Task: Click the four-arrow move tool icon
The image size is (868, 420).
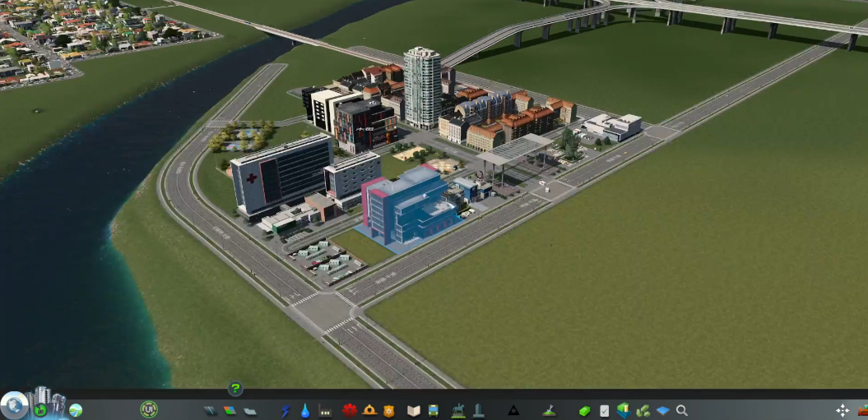Action: point(842,410)
